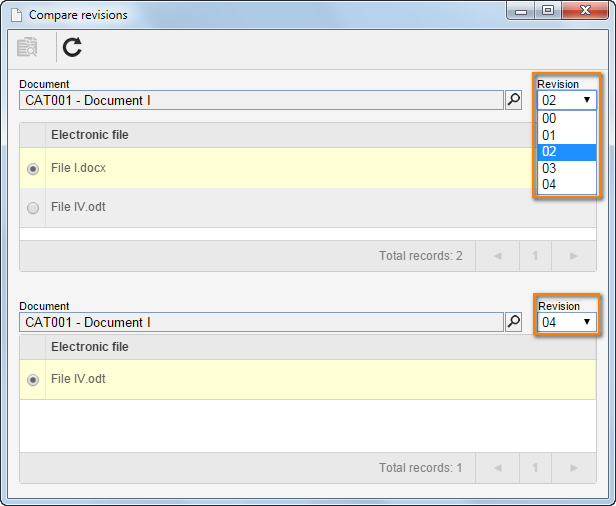
Task: Go to the previous page in the bottom file list
Action: (x=498, y=468)
